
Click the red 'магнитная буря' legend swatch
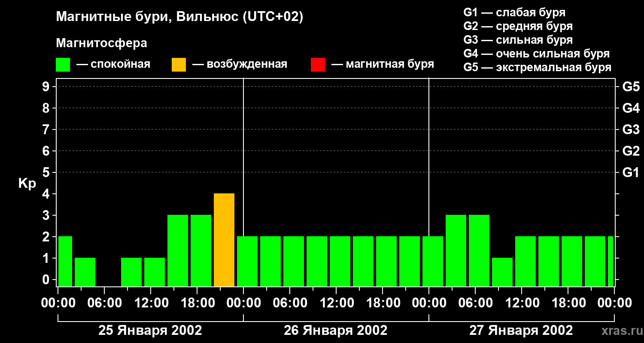pyautogui.click(x=318, y=65)
